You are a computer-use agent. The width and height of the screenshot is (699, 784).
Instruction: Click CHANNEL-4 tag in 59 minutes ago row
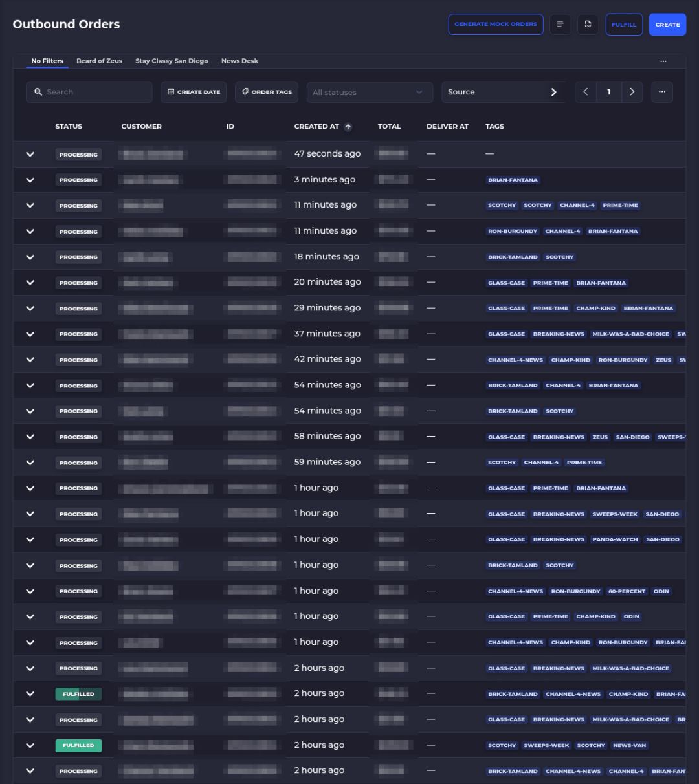click(x=541, y=463)
